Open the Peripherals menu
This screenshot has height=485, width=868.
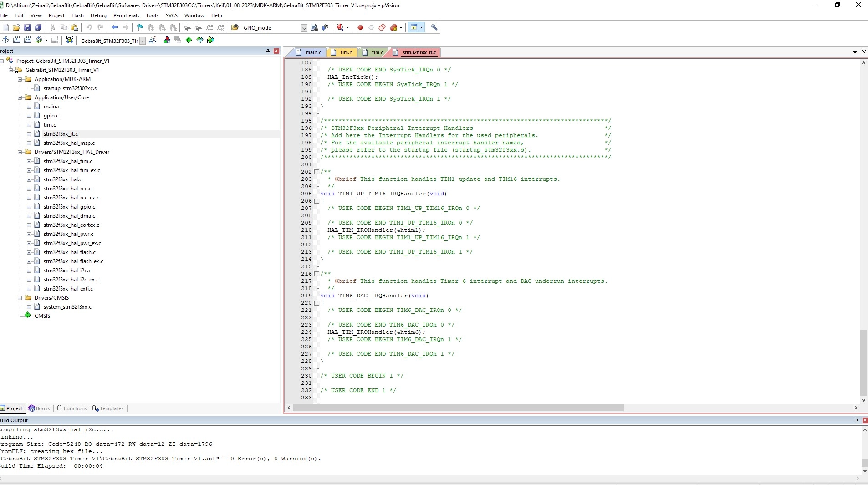tap(126, 15)
